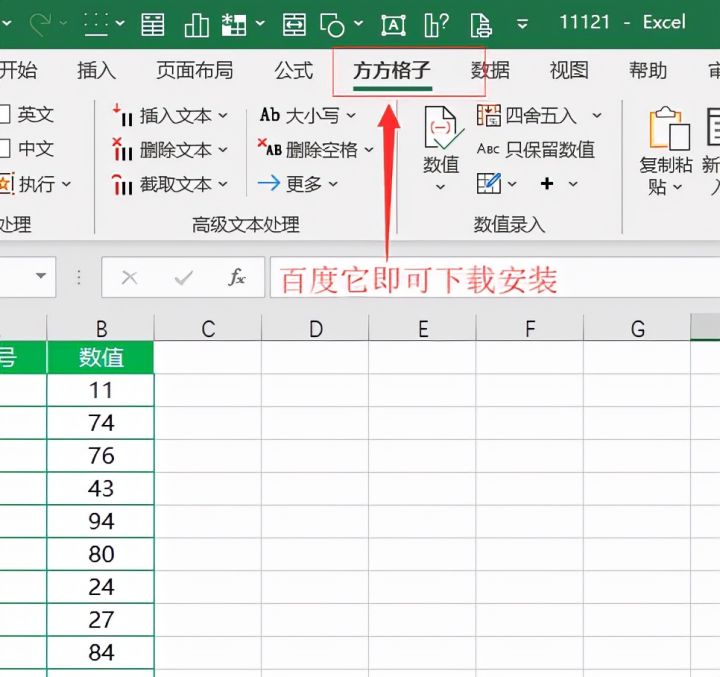Expand the dropdown arrow beside the plus icon
The height and width of the screenshot is (677, 720).
click(x=573, y=184)
